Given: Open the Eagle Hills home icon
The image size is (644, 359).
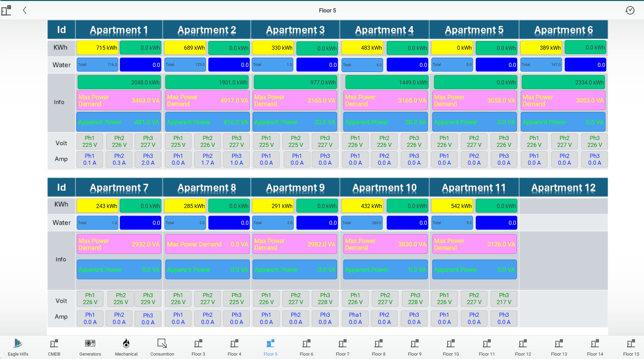Looking at the screenshot, I should coord(18,344).
